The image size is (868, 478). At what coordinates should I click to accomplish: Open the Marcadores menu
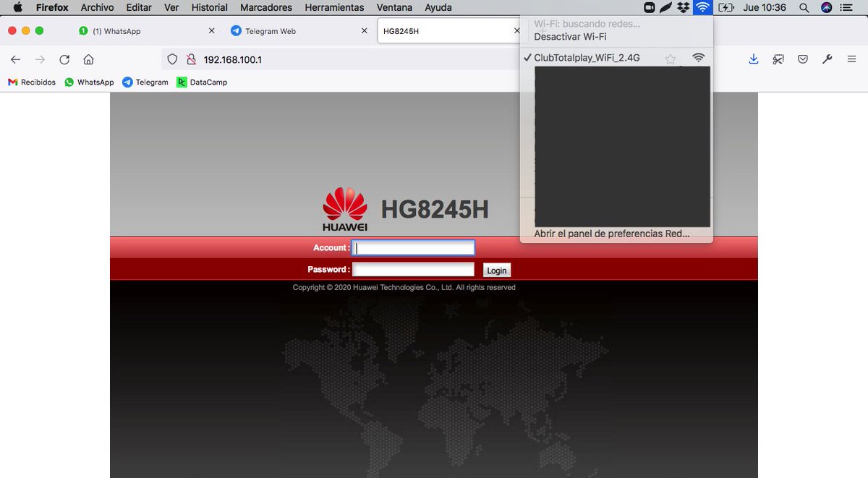266,7
